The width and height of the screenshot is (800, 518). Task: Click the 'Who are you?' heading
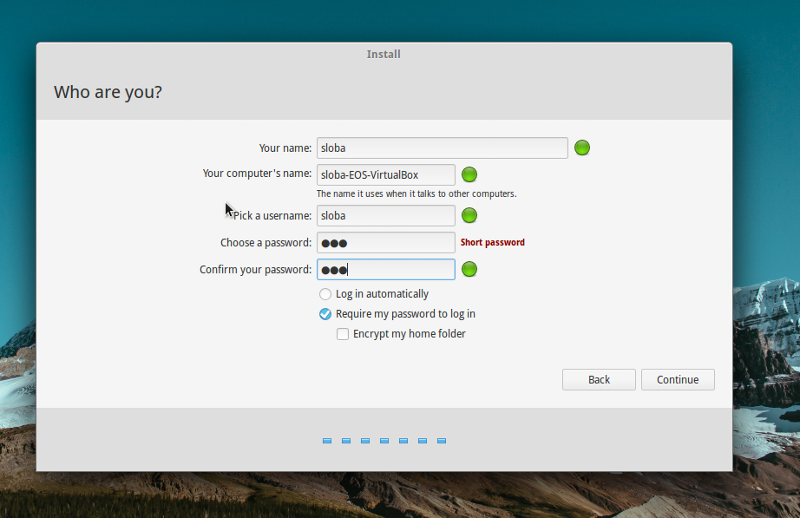(x=108, y=92)
